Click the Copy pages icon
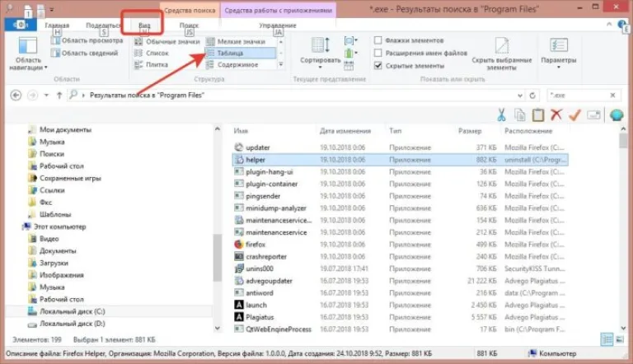Viewport: 633px width, 364px height. (519, 115)
